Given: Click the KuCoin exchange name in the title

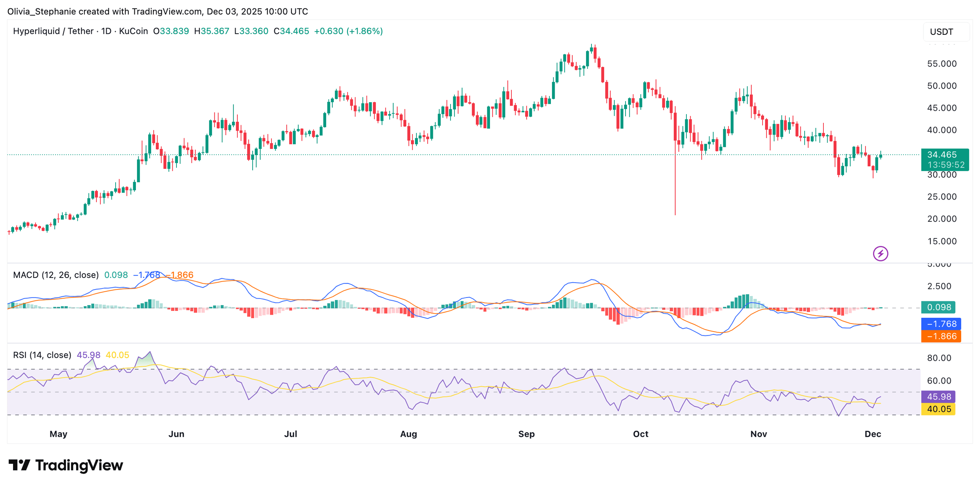Looking at the screenshot, I should tap(133, 31).
